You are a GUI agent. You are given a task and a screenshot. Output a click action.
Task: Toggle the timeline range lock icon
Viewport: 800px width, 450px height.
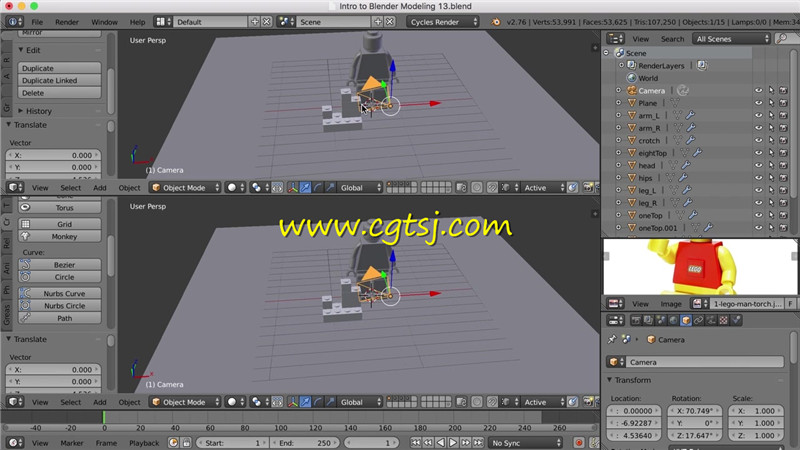pos(187,443)
